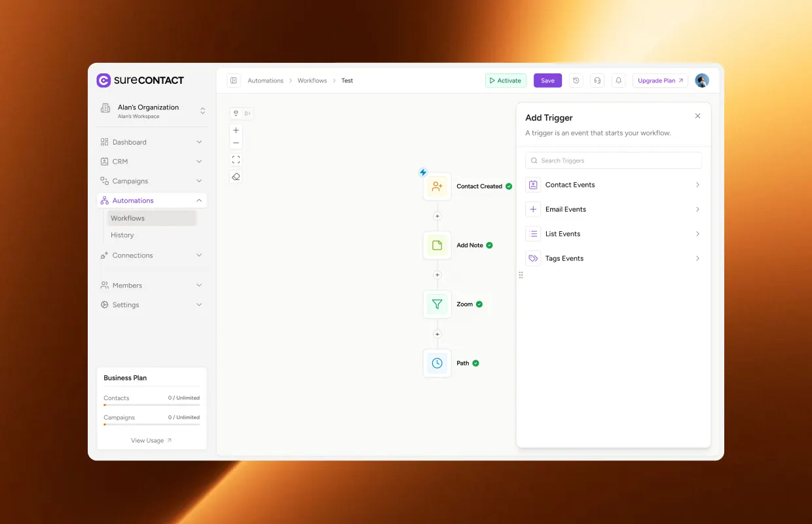Close the Add Trigger panel
Screen dimensions: 812x524
[x=697, y=116]
